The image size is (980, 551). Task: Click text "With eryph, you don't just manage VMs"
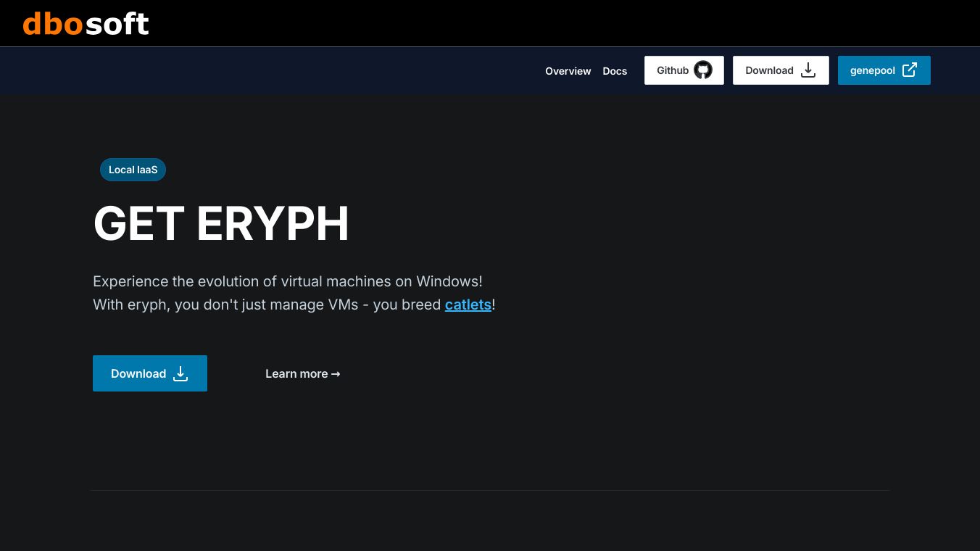[x=225, y=304]
